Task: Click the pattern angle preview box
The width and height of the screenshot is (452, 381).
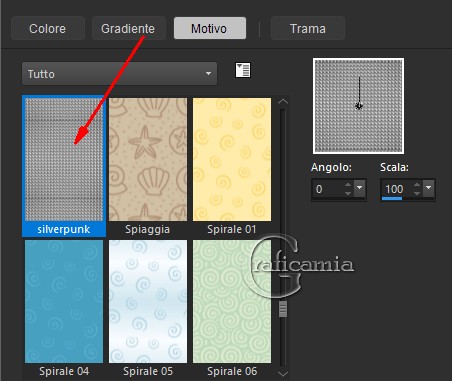Action: [x=358, y=106]
